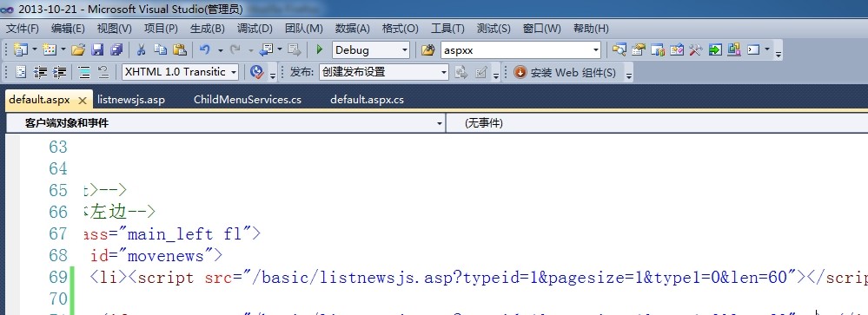Open the 编辑(E) menu
The image size is (868, 315).
[x=68, y=29]
